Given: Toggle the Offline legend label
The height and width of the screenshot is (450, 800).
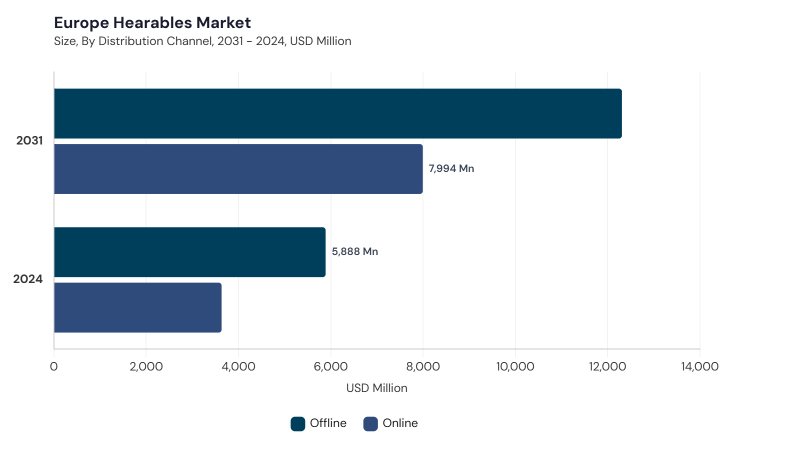Looking at the screenshot, I should click(x=328, y=423).
